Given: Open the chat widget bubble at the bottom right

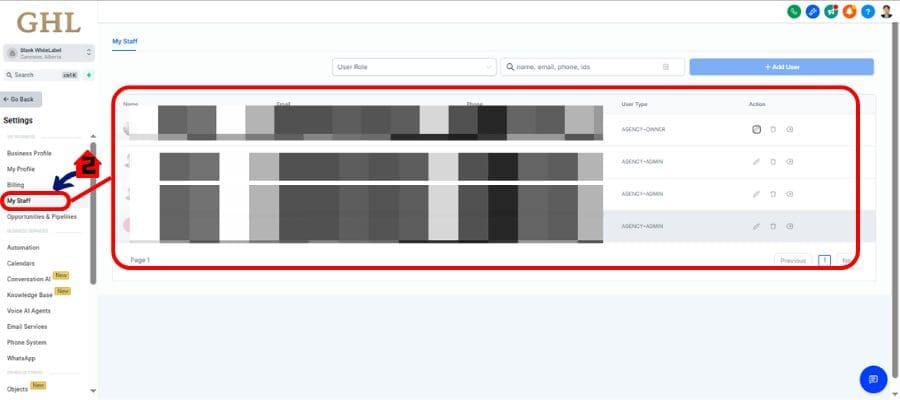Looking at the screenshot, I should pyautogui.click(x=873, y=379).
